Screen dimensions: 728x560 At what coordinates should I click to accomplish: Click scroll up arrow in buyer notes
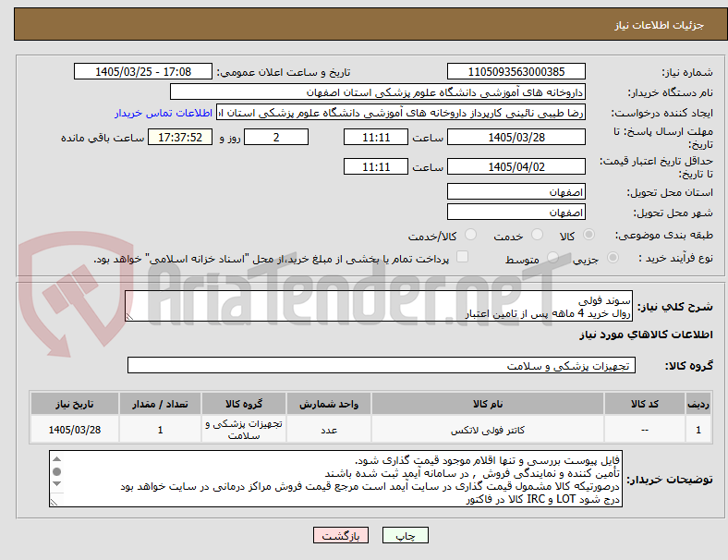pos(56,459)
